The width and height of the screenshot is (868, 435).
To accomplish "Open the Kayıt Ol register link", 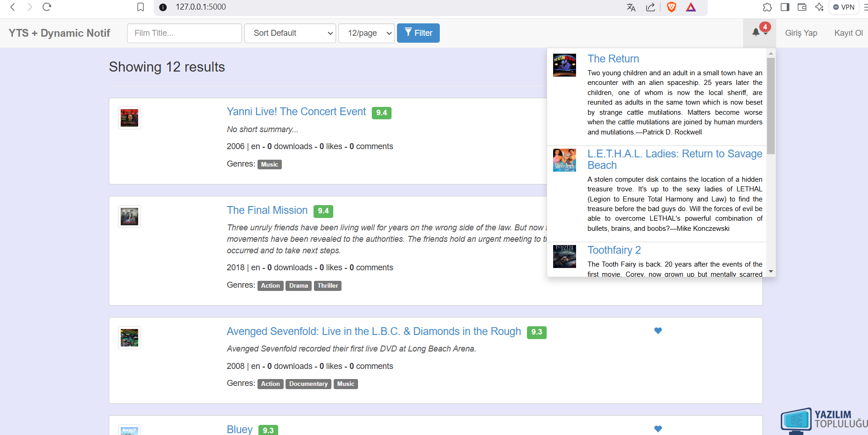I will pyautogui.click(x=848, y=33).
